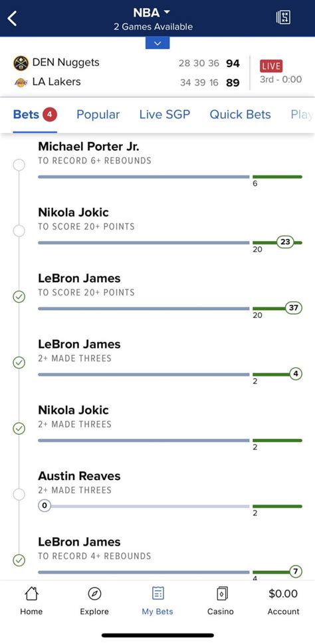The image size is (315, 644).
Task: Open the Explore compass icon
Action: click(94, 594)
